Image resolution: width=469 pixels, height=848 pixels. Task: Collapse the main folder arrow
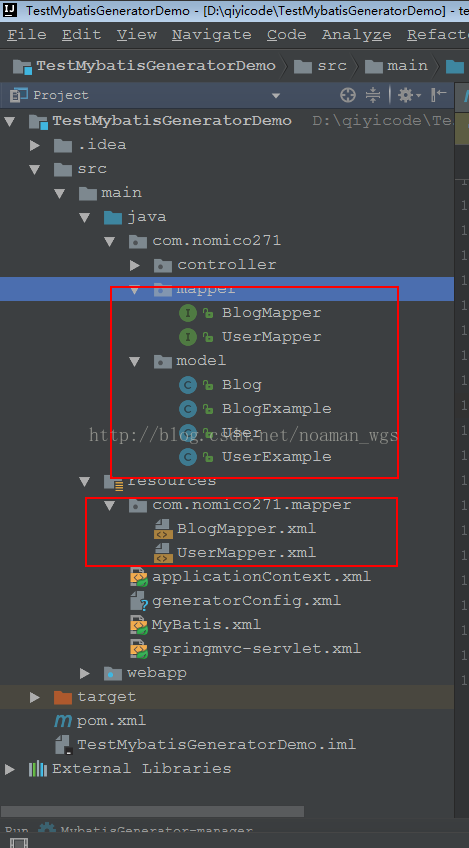point(60,193)
